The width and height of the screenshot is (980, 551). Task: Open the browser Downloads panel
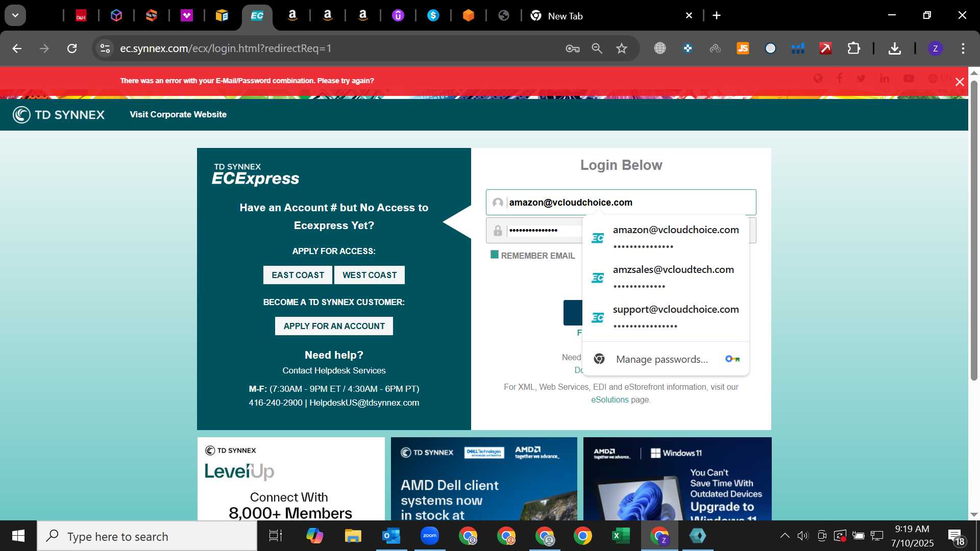point(894,48)
